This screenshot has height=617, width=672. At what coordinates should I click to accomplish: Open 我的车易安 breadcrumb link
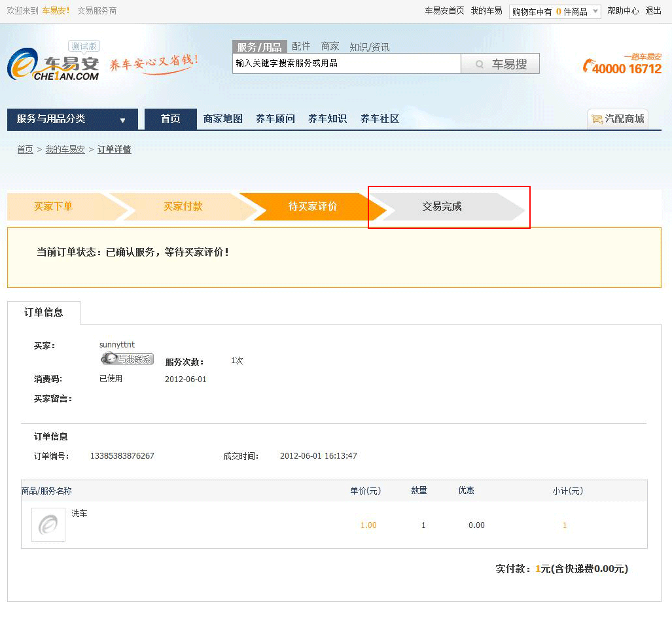(65, 150)
